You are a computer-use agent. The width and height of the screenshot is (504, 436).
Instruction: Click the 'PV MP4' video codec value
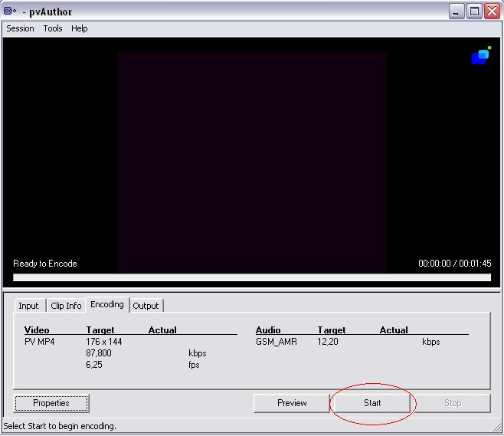40,342
